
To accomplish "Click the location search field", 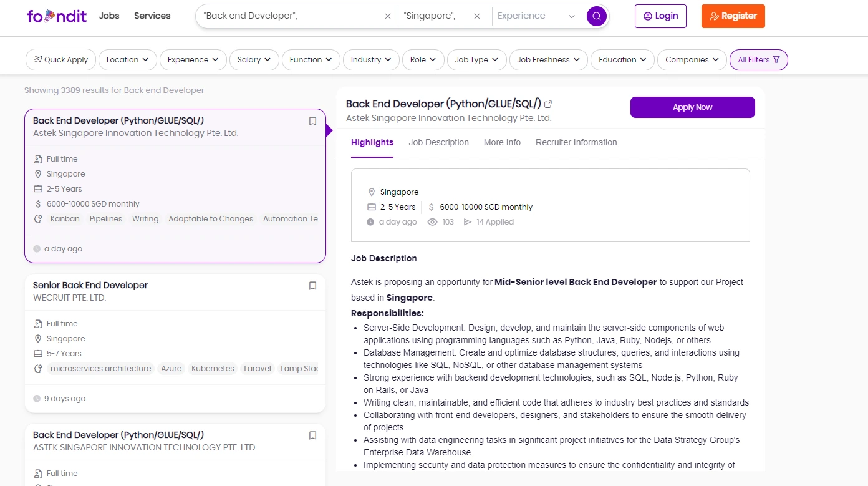I will [x=435, y=16].
